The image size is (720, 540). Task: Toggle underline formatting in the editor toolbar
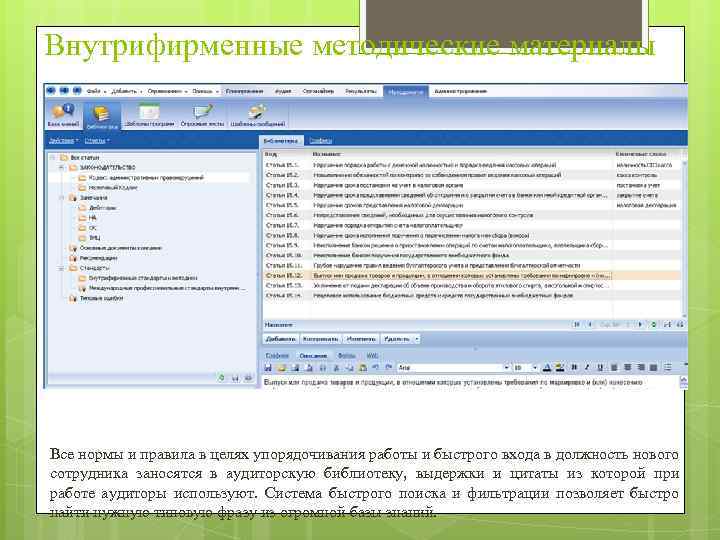click(x=600, y=368)
